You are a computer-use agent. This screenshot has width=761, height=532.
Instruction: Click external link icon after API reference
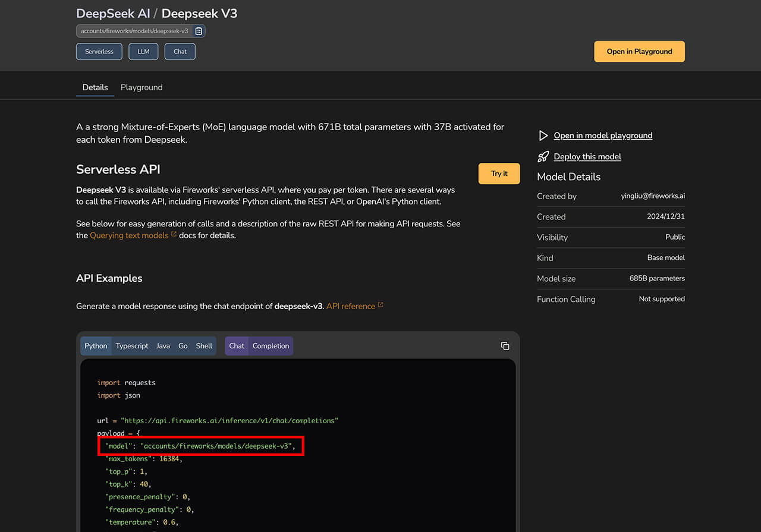click(x=380, y=306)
